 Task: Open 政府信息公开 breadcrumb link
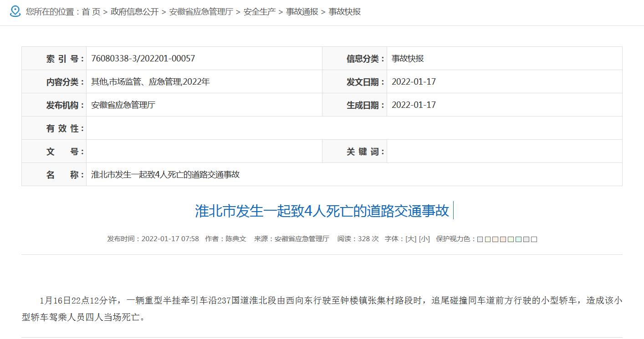[x=135, y=12]
